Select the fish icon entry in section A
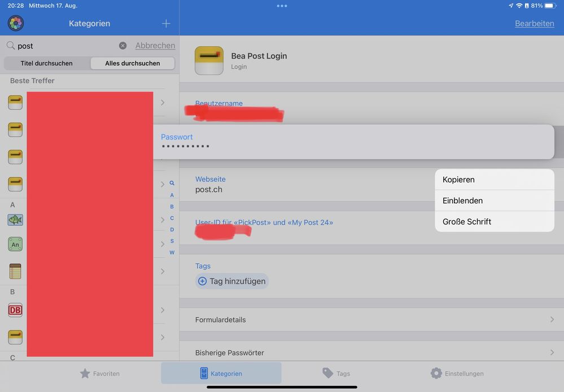Viewport: 564px width, 392px height. [15, 220]
